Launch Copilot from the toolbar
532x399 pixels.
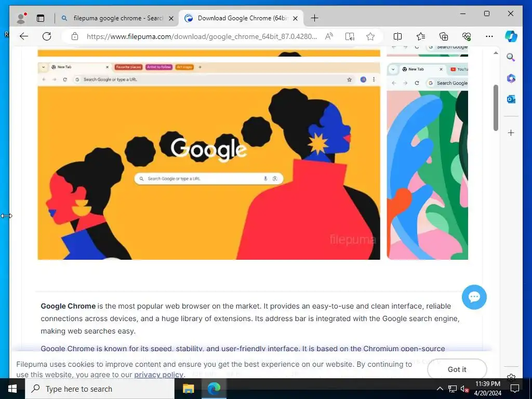click(x=511, y=36)
